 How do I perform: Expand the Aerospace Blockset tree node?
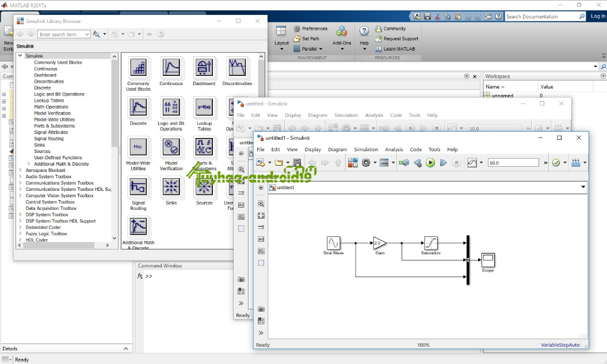coord(20,170)
